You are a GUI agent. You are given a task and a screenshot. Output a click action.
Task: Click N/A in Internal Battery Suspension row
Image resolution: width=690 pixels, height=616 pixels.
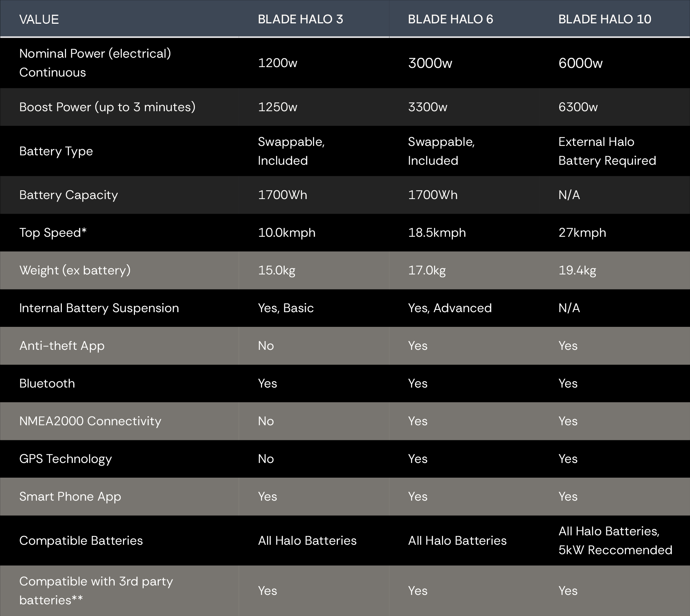tap(569, 308)
